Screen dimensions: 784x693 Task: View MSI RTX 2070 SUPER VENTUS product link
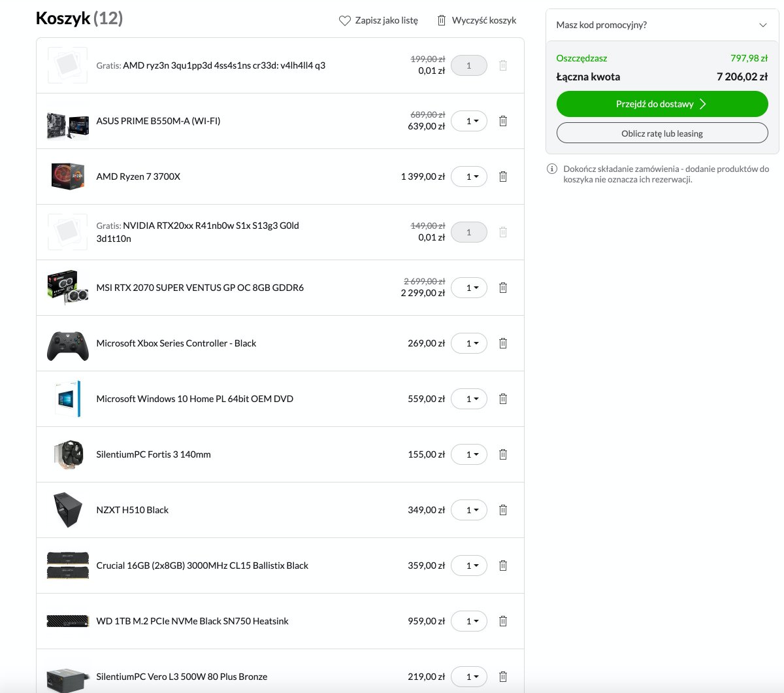(200, 288)
